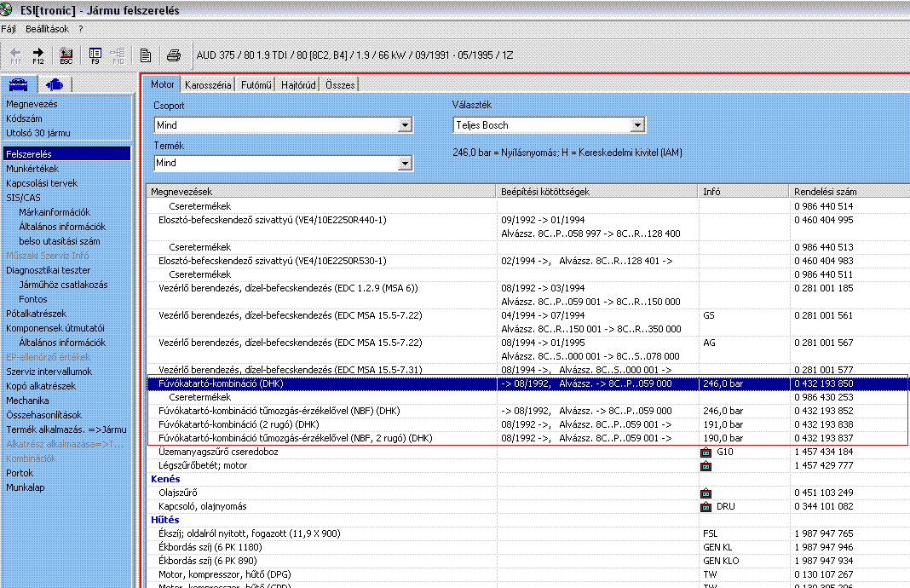Select the highlighted Fúvókatartó-kombináció (DHK) row
The image size is (910, 588).
[x=528, y=383]
